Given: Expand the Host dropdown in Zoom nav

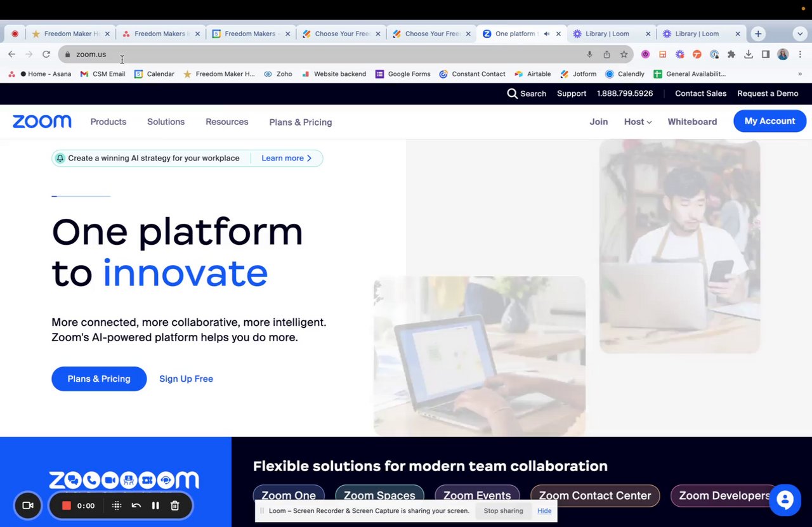Looking at the screenshot, I should (x=638, y=122).
